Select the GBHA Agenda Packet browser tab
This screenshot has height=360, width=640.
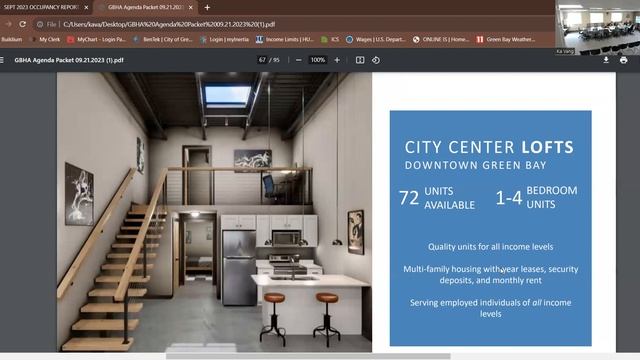tap(145, 7)
